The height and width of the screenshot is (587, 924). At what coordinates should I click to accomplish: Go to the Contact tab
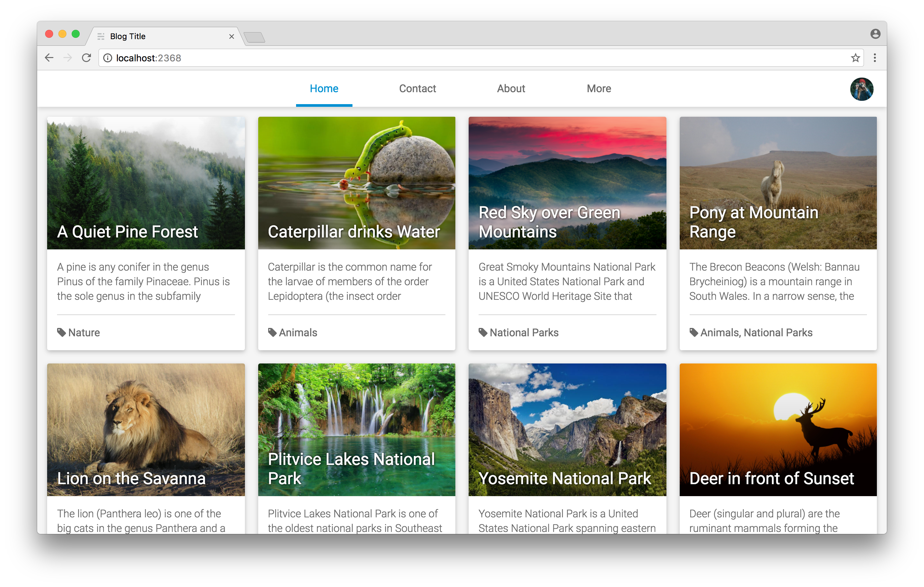pos(417,89)
